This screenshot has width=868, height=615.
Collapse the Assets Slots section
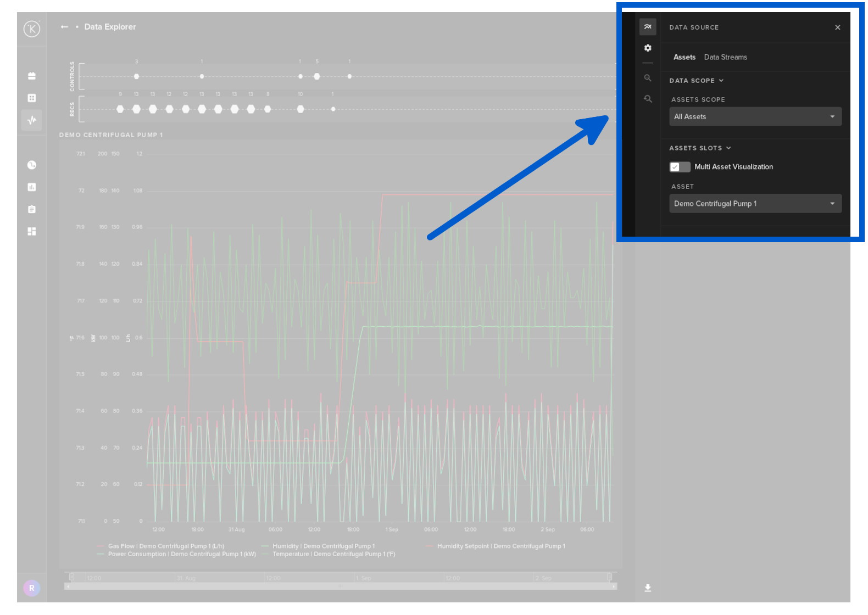pyautogui.click(x=700, y=148)
